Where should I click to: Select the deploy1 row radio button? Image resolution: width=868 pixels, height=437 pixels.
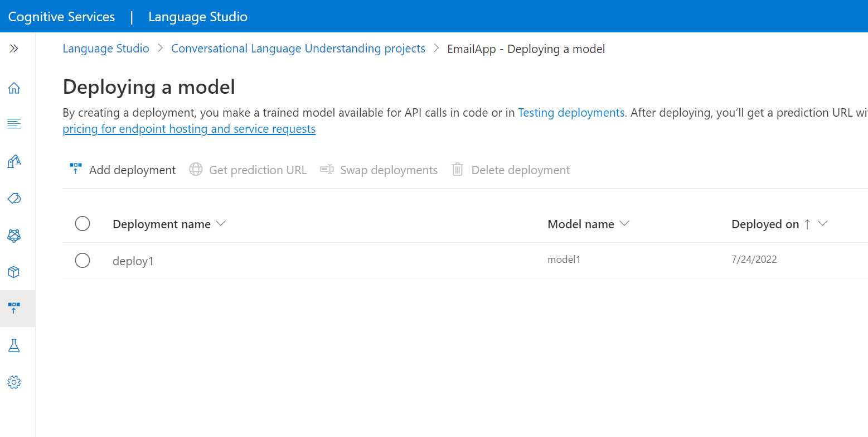tap(83, 260)
